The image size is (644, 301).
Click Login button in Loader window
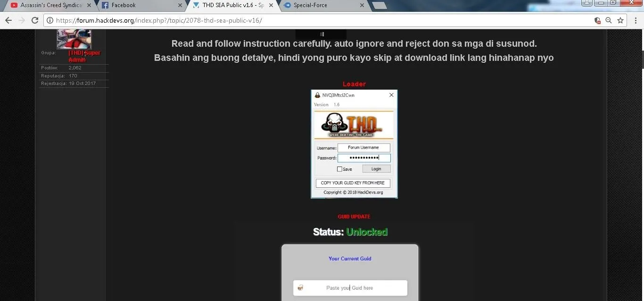click(x=376, y=169)
